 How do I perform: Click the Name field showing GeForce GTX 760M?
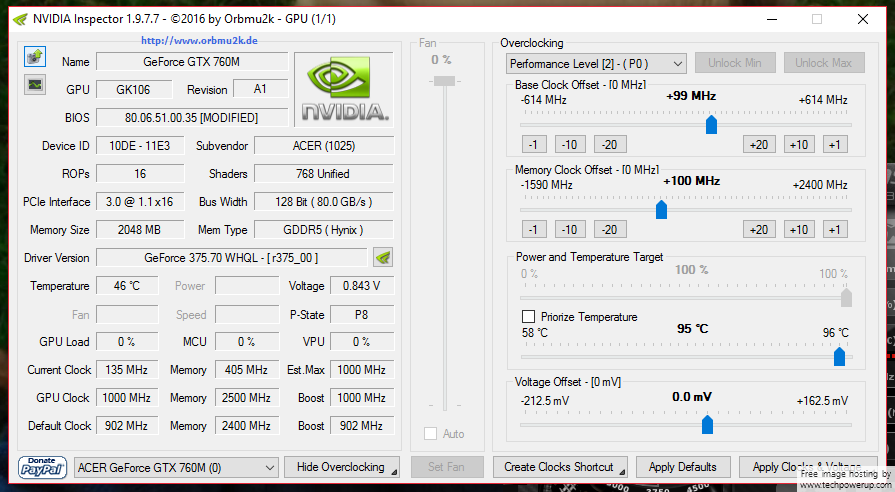(x=192, y=62)
